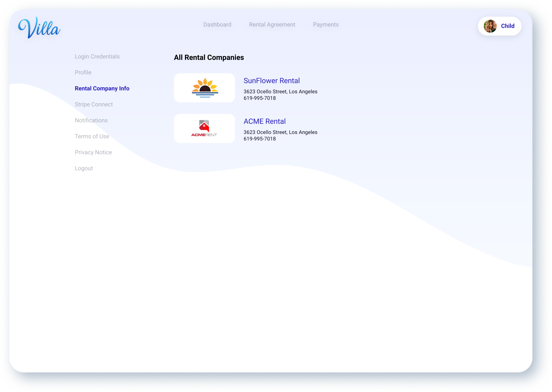Open the Stripe Connect settings
The image size is (552, 392).
point(94,104)
